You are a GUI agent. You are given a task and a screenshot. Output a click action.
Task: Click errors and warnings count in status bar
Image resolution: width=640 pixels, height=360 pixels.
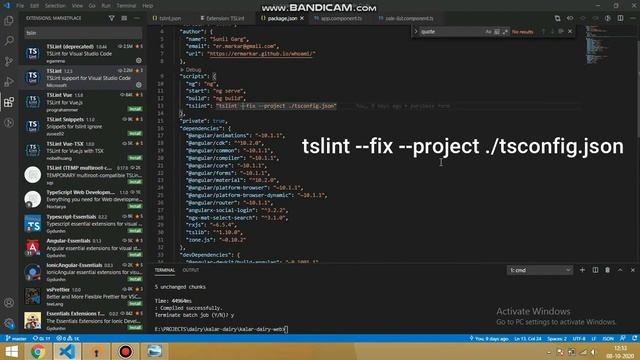(68, 338)
